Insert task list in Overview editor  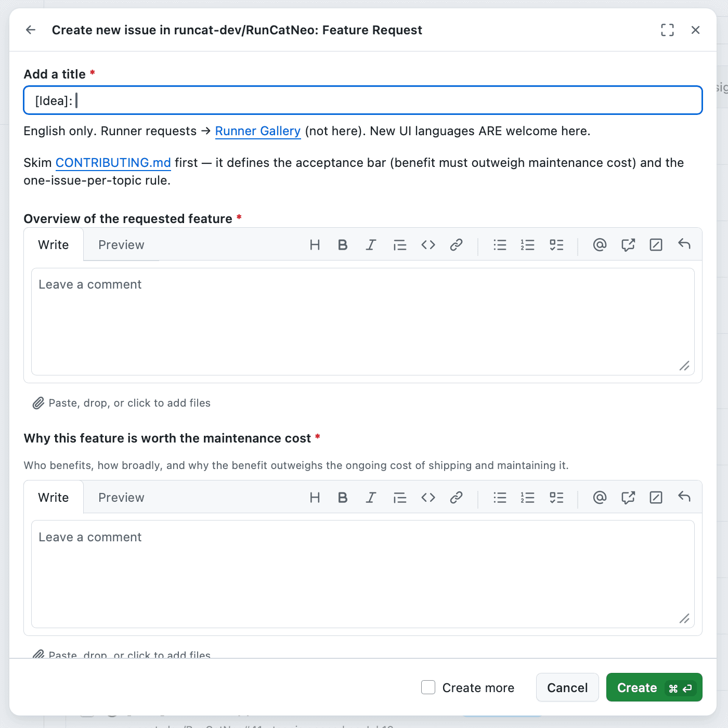pyautogui.click(x=556, y=244)
